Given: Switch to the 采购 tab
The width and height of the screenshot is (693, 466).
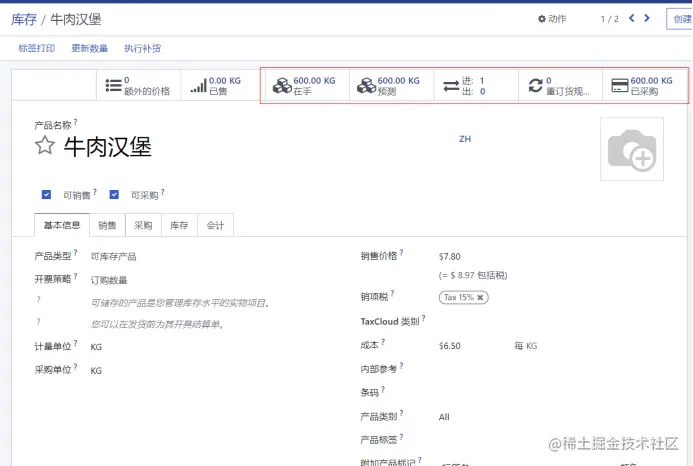Looking at the screenshot, I should (x=143, y=225).
